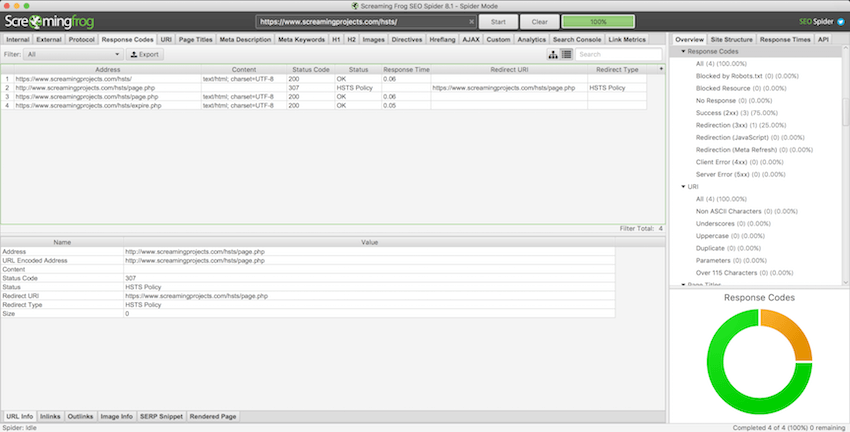This screenshot has height=432, width=850.
Task: Open the API tab
Action: pos(823,40)
